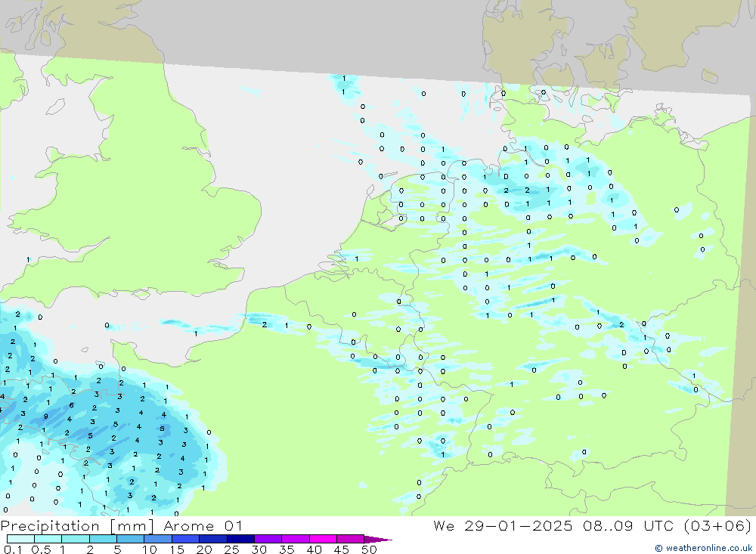
Task: Click the 25–30 mm dark navy swatch
Action: click(240, 539)
